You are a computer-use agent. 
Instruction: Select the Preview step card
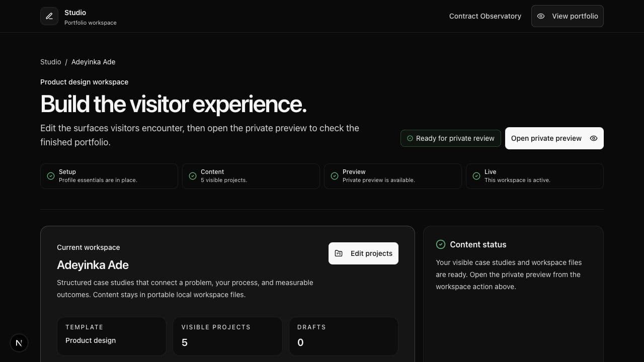[393, 176]
